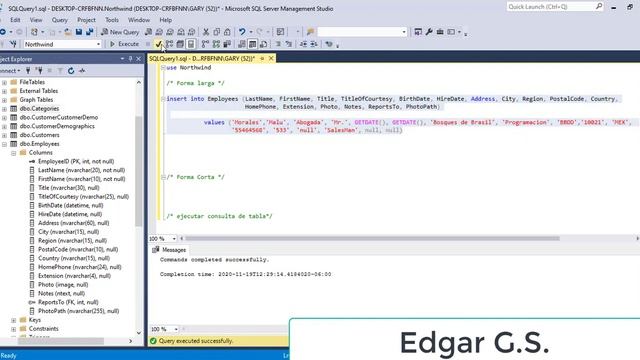Cut selection with the scissors icon

(206, 32)
